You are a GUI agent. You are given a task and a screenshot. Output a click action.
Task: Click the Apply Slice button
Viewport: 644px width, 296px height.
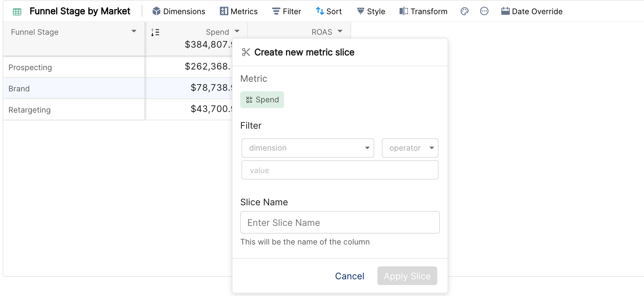click(x=407, y=276)
